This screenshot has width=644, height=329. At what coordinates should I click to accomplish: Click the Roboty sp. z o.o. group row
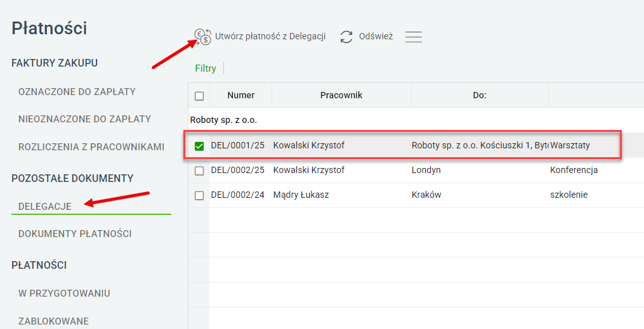(223, 120)
